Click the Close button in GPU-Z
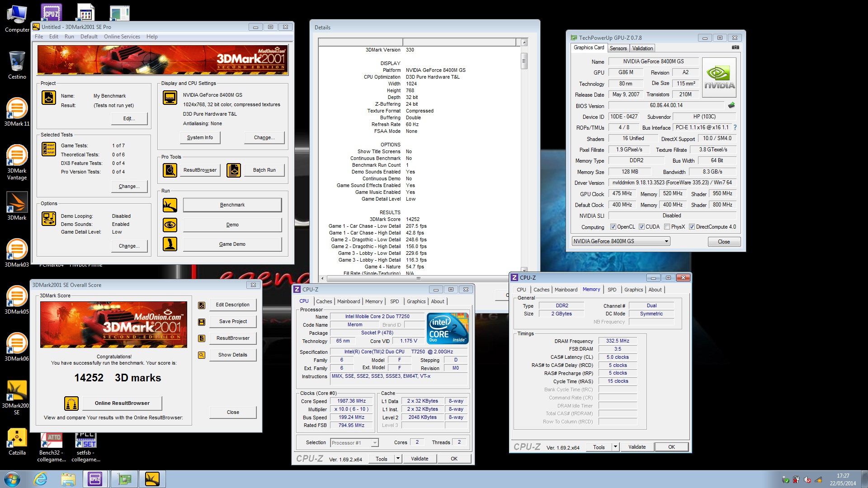This screenshot has width=868, height=488. click(x=724, y=242)
